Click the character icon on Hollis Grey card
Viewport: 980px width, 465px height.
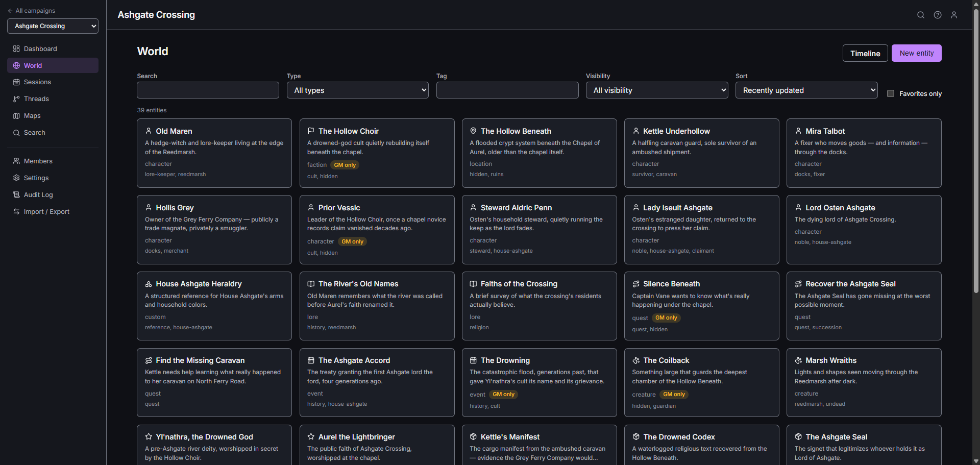149,208
